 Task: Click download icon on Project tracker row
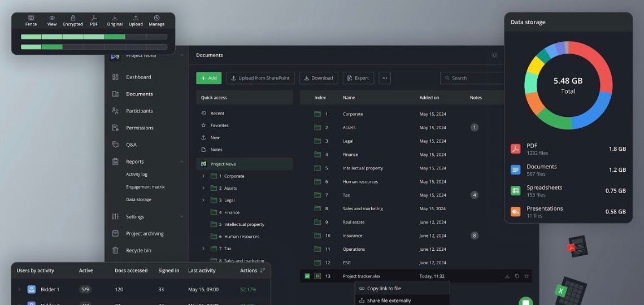point(507,276)
